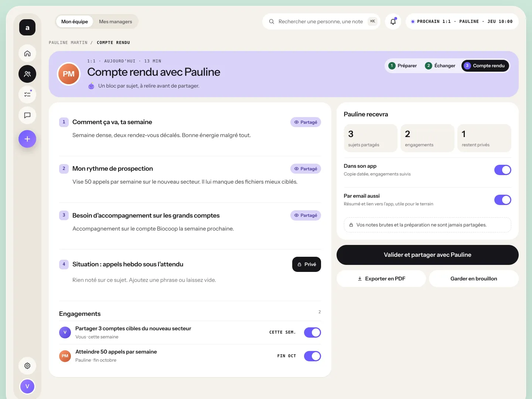Open the checklist tasks icon in sidebar
532x399 pixels.
27,95
